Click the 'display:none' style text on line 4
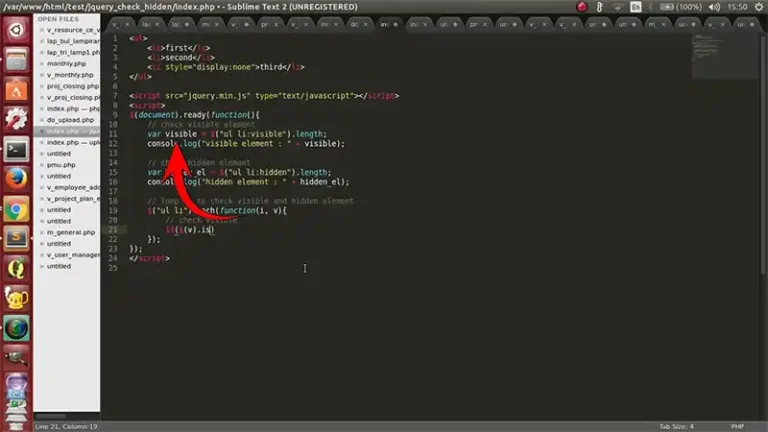The height and width of the screenshot is (432, 768). (224, 67)
